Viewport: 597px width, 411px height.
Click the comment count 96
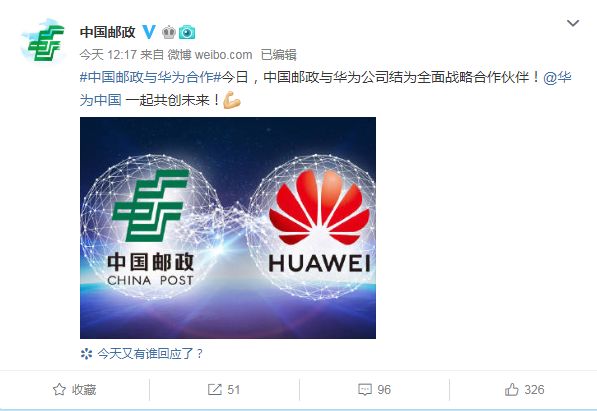coord(384,389)
